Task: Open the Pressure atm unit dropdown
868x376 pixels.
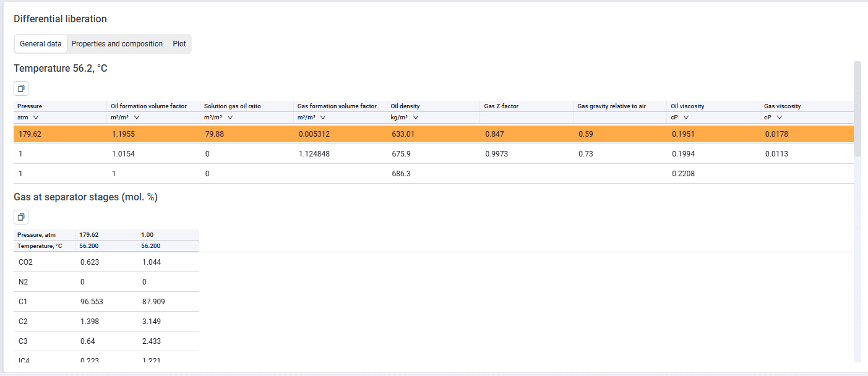Action: [x=36, y=117]
